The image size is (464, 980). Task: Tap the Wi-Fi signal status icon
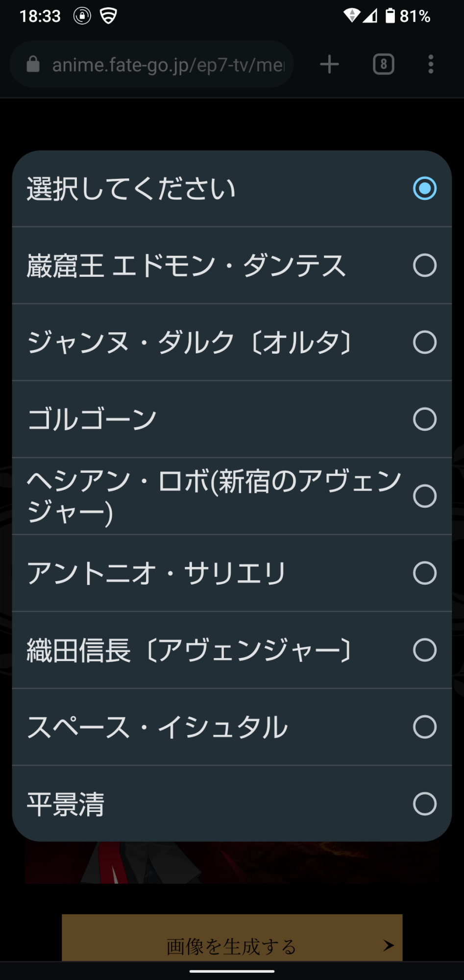click(351, 16)
